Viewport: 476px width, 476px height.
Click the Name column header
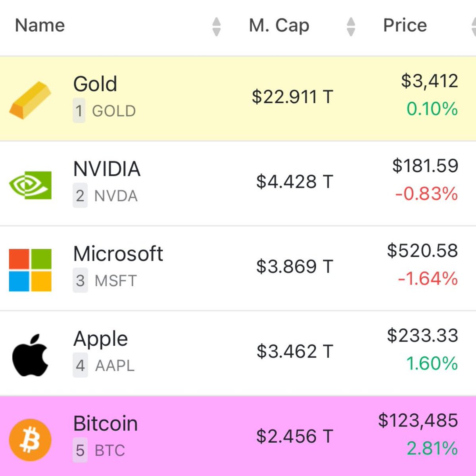(x=40, y=25)
